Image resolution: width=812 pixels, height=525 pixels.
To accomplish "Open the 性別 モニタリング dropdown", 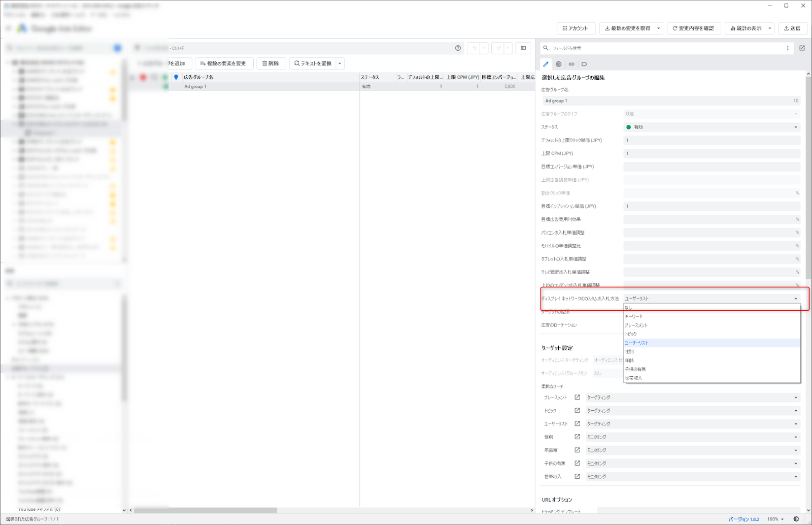I will (x=692, y=437).
